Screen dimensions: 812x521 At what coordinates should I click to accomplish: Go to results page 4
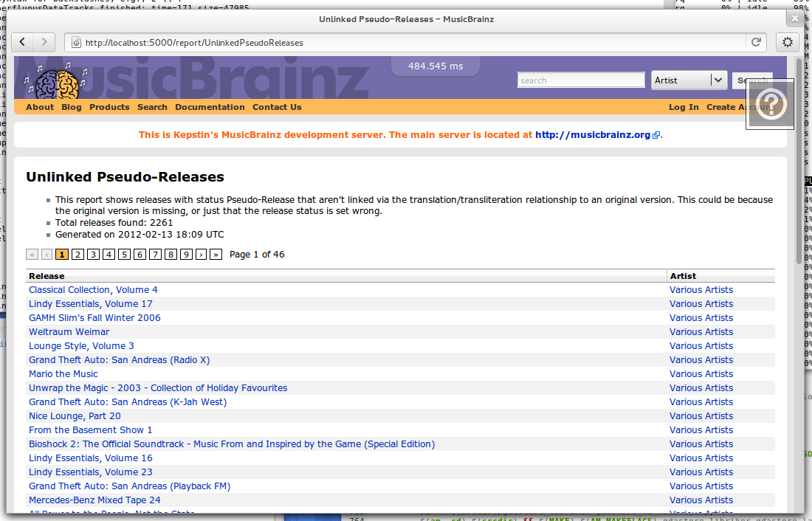(x=109, y=255)
